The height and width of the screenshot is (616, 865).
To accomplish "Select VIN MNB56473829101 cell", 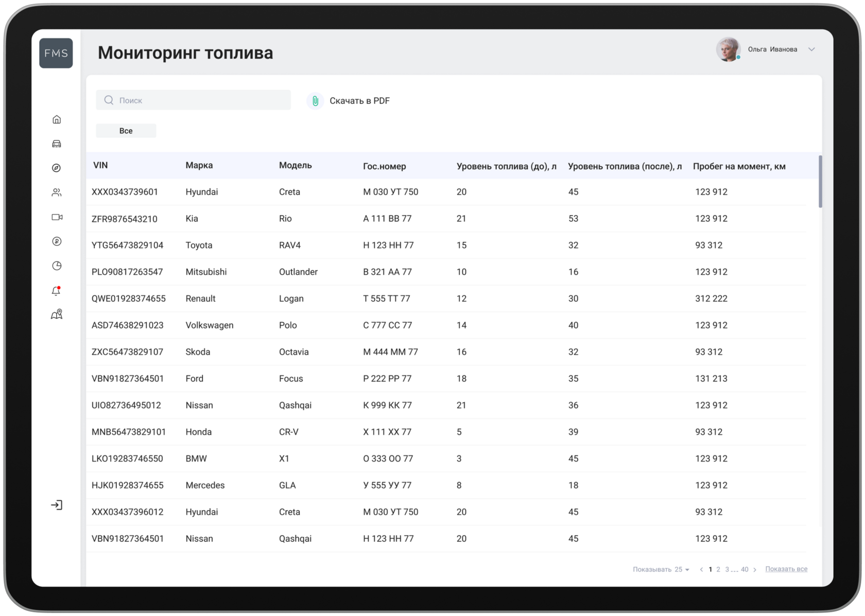I will [129, 432].
